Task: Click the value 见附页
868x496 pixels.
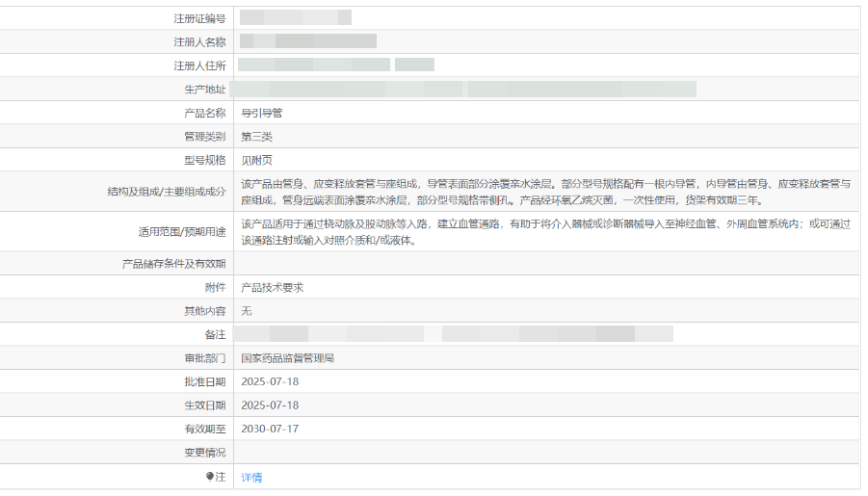Action: (257, 161)
